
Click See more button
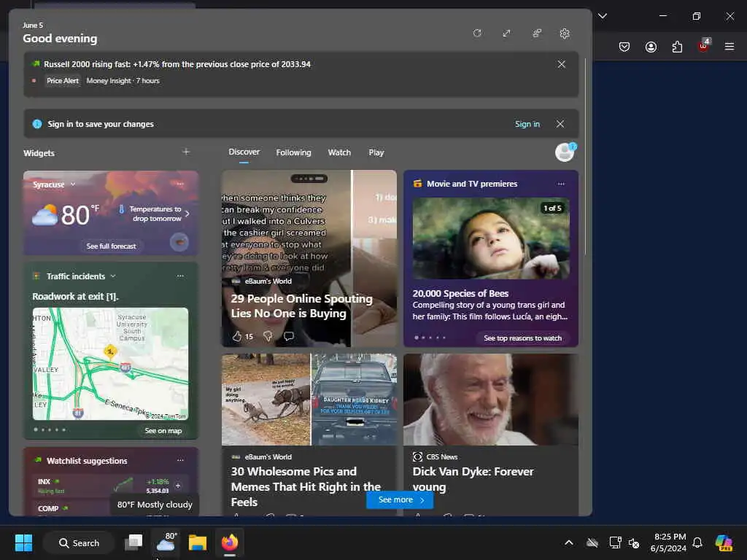(x=400, y=499)
